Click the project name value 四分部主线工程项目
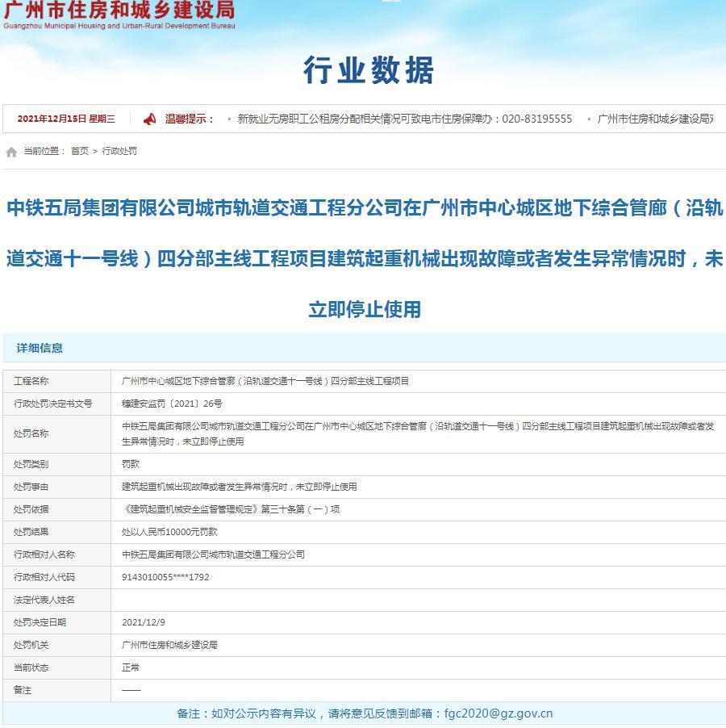Screen dimensions: 726x728 pyautogui.click(x=265, y=381)
